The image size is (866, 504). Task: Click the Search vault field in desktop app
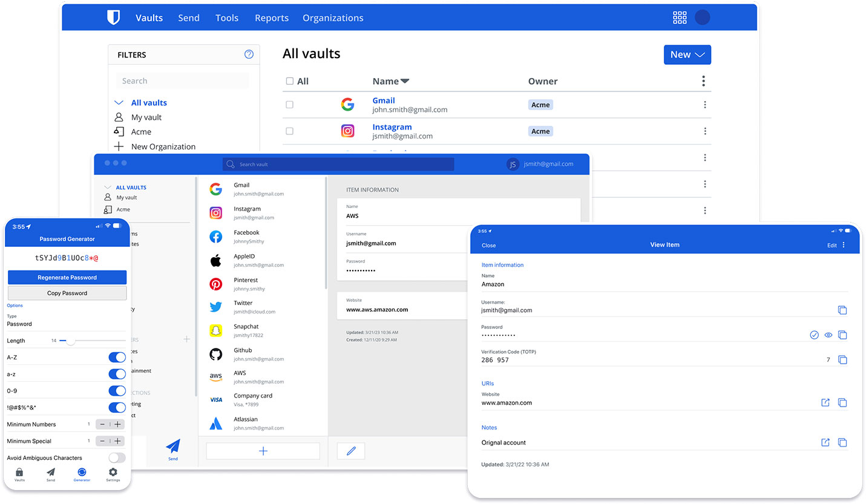pos(338,164)
